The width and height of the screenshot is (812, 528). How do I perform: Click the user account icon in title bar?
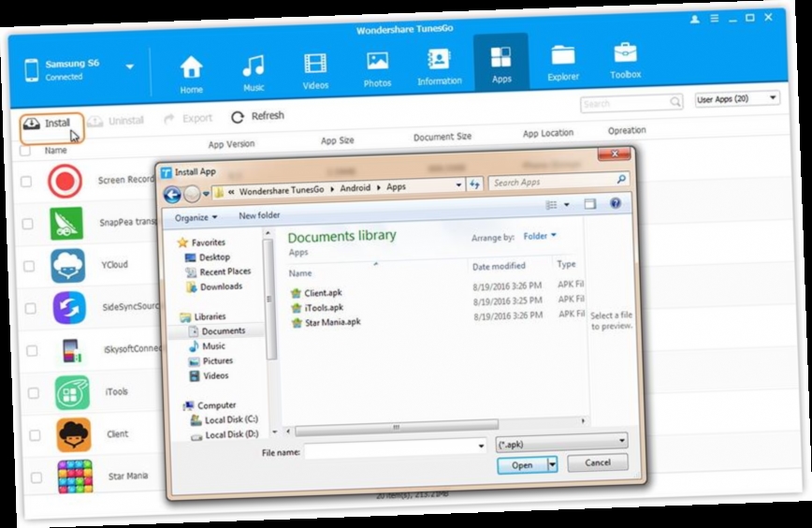pyautogui.click(x=695, y=19)
